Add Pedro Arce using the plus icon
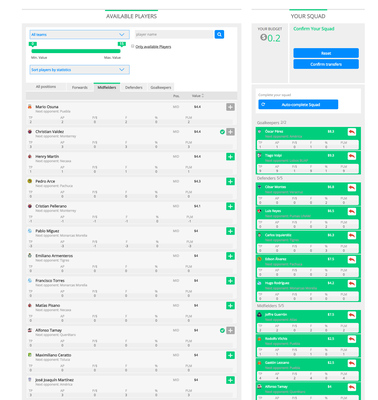Image resolution: width=378 pixels, height=400 pixels. pyautogui.click(x=230, y=182)
